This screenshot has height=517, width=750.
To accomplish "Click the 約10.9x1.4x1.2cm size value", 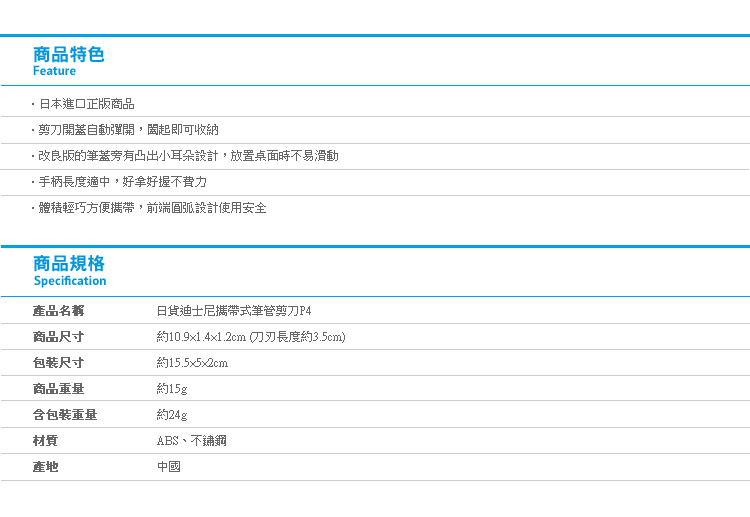I will tap(251, 337).
